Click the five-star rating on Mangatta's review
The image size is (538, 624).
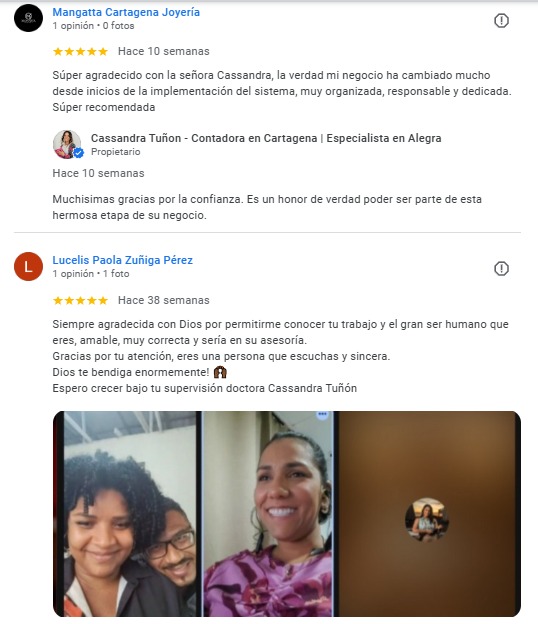tap(80, 51)
